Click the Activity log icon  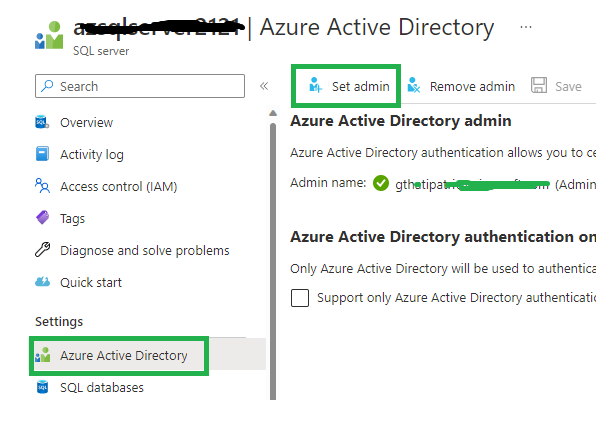point(42,155)
